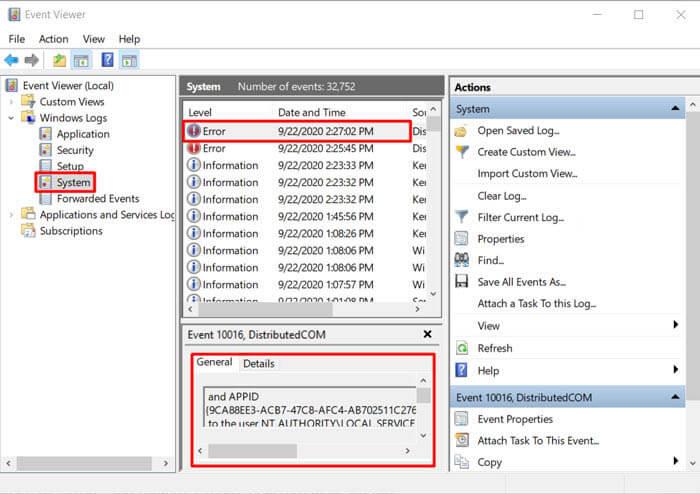Click Save All Events As action
The width and height of the screenshot is (700, 494).
point(521,282)
